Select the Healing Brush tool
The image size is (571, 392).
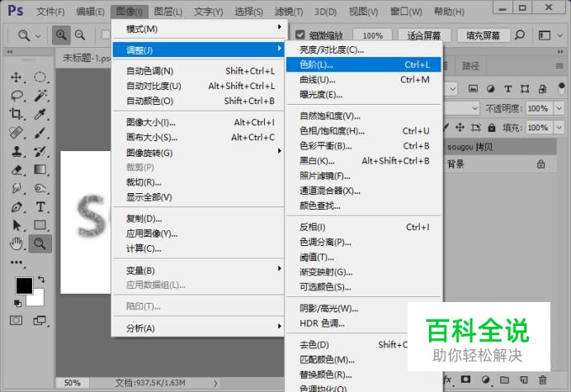pyautogui.click(x=16, y=133)
